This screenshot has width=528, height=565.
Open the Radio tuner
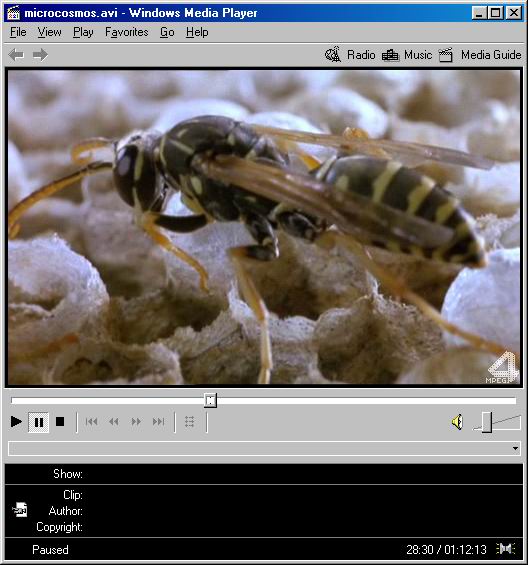(x=350, y=55)
